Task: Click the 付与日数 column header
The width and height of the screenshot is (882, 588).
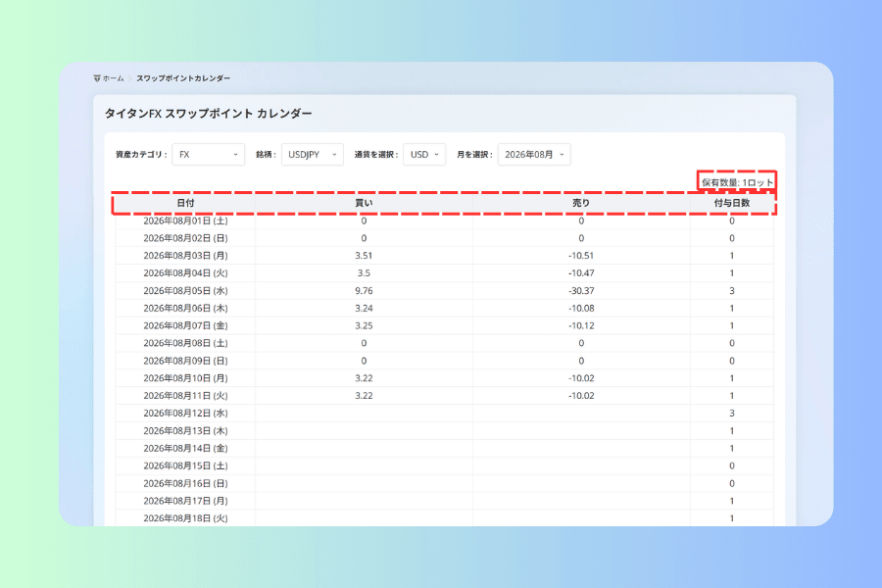Action: click(x=732, y=203)
